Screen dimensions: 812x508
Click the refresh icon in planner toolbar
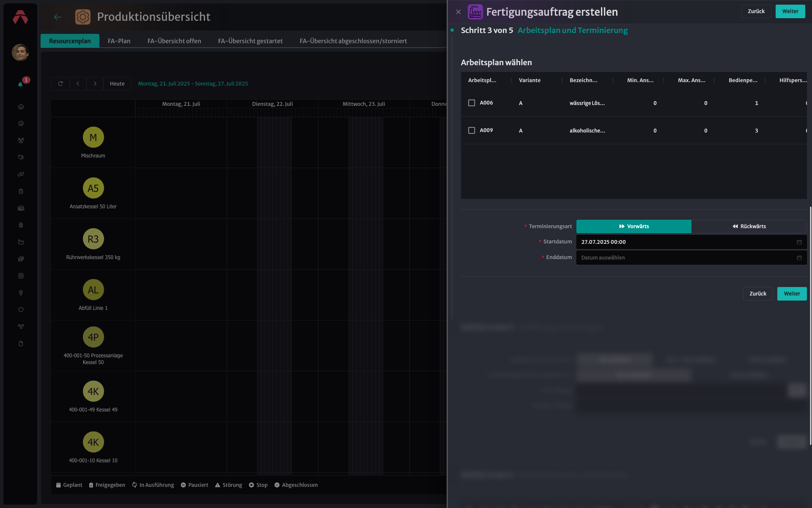(60, 84)
